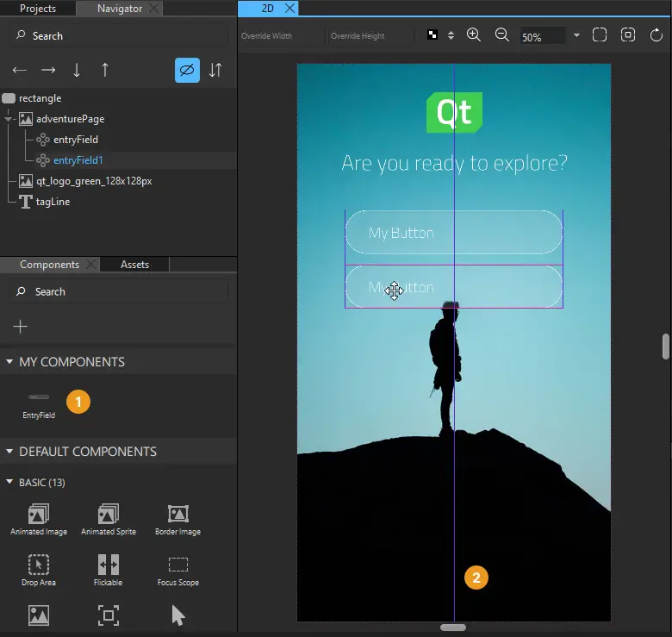672x637 pixels.
Task: Click the zoom to selection icon
Action: [x=628, y=35]
